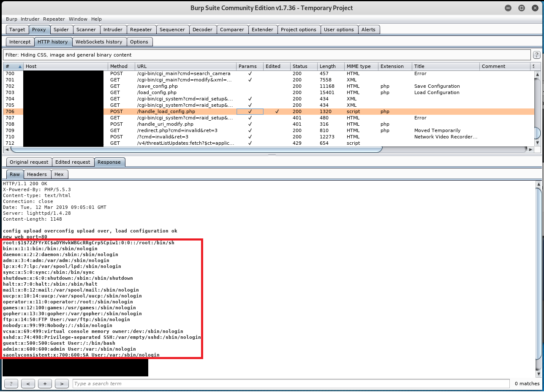Sort by the Host column header
Viewport: 544px width, 392px height.
65,66
